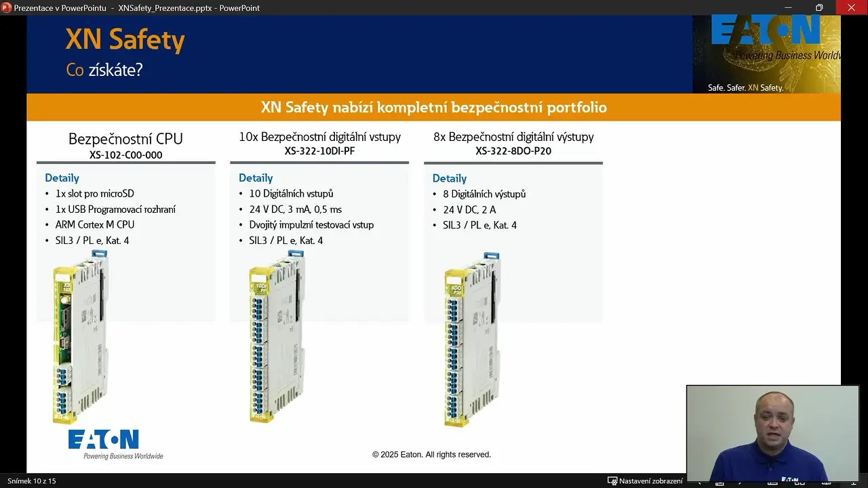Click the 'Co získáte?' subtitle
The width and height of the screenshot is (868, 488).
click(104, 70)
